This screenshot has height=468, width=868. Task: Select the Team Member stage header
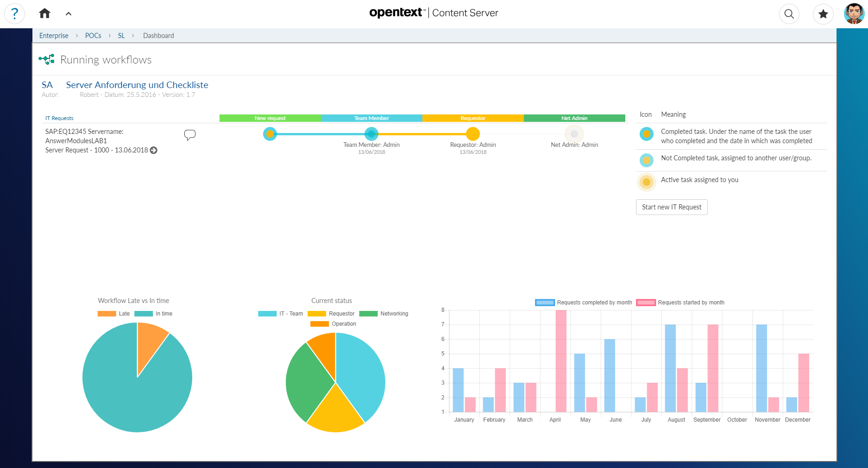click(371, 118)
